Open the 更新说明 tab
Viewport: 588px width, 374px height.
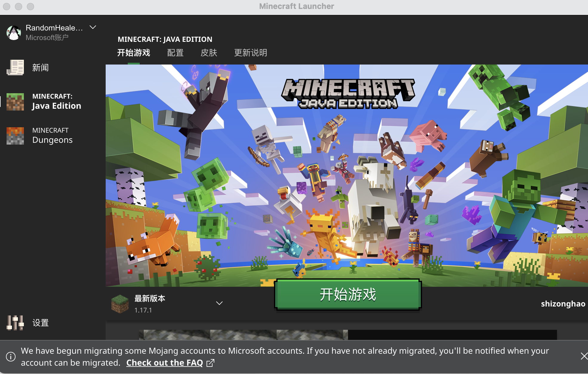[x=250, y=53]
